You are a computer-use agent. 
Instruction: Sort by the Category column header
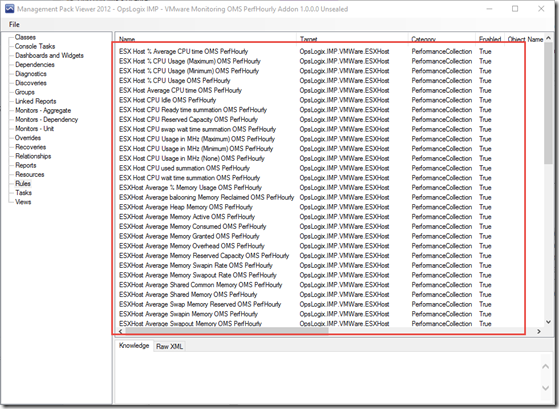pyautogui.click(x=442, y=39)
